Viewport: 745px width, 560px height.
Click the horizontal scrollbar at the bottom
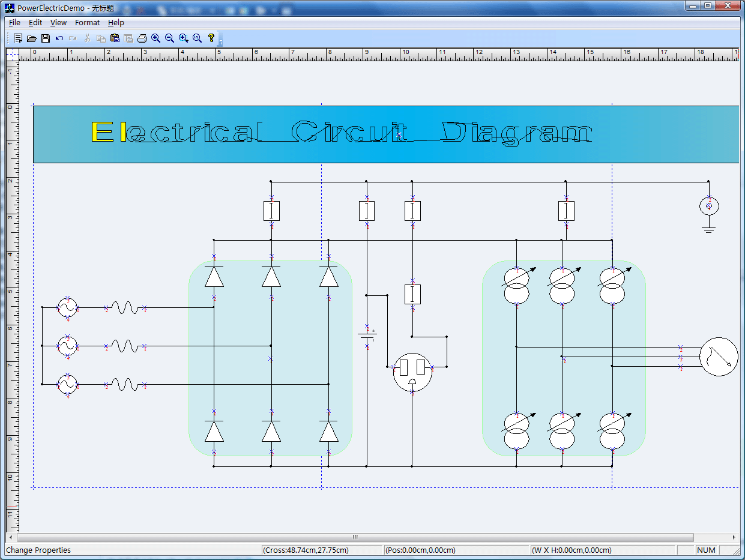tap(354, 537)
